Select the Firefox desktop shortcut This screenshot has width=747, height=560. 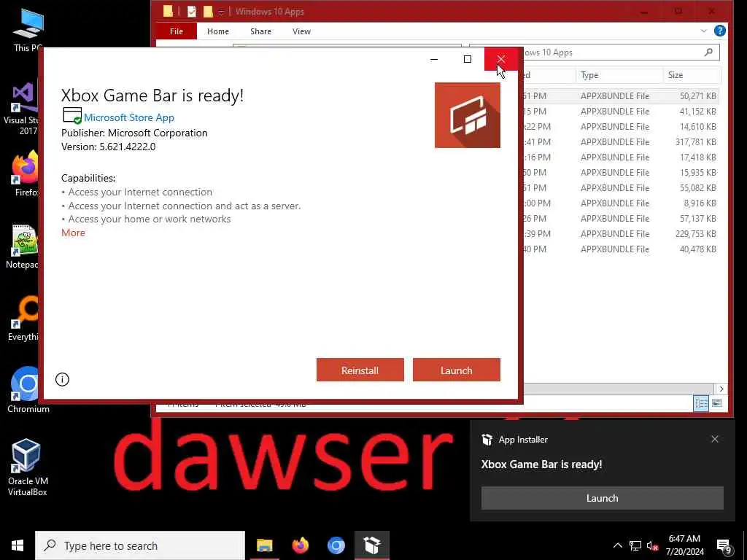pyautogui.click(x=26, y=174)
